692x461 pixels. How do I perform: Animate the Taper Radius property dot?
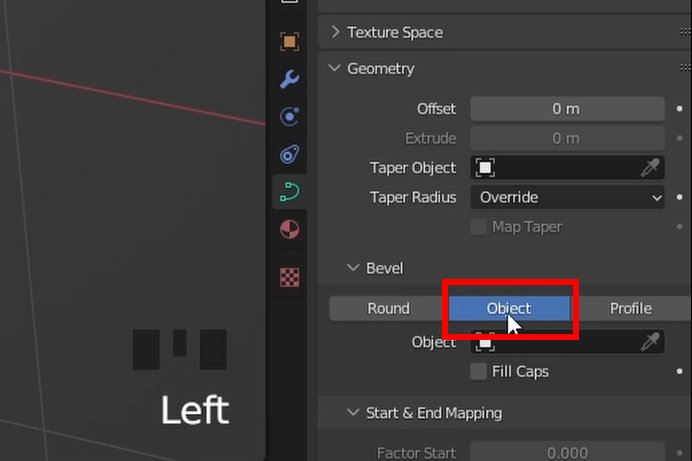click(680, 197)
